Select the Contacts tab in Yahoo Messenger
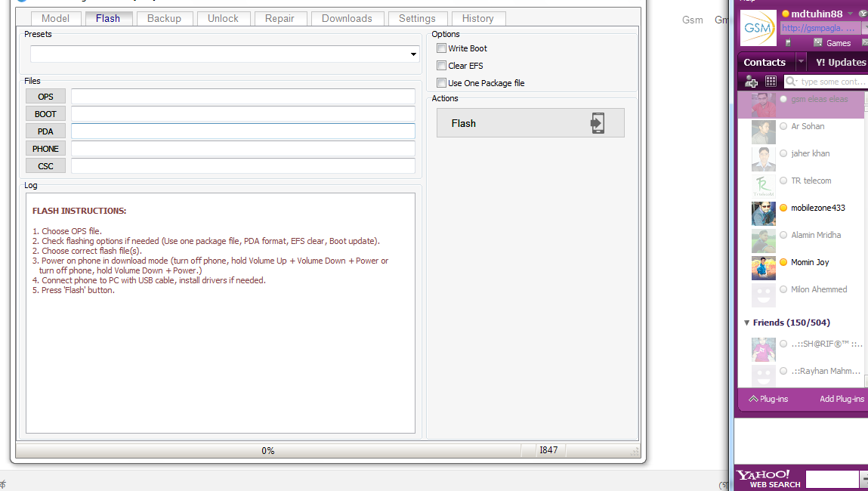Image resolution: width=868 pixels, height=491 pixels. point(765,62)
